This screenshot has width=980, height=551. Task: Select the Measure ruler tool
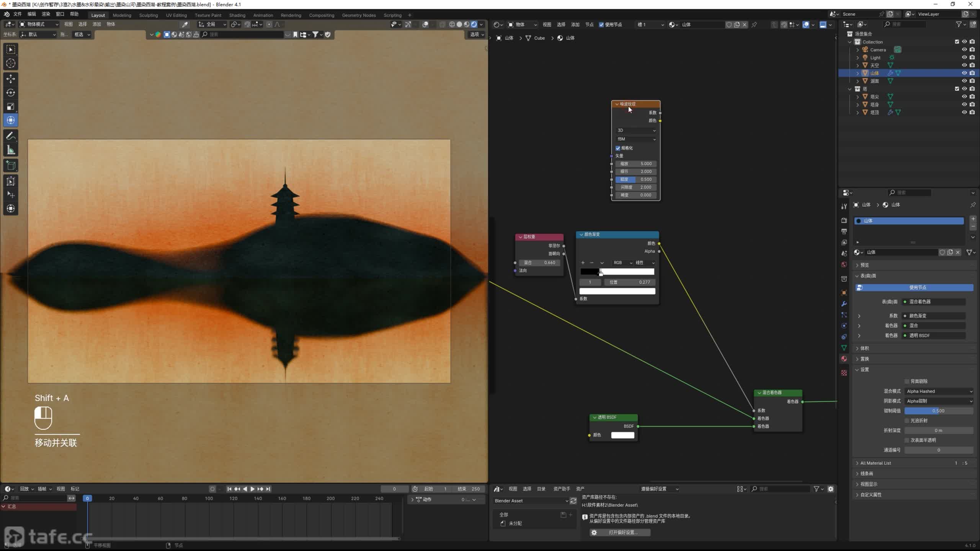click(x=11, y=150)
